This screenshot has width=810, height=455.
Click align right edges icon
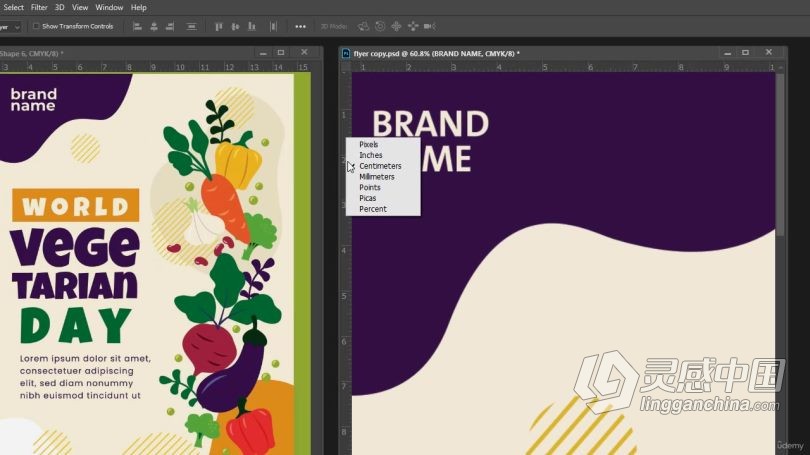pos(170,26)
